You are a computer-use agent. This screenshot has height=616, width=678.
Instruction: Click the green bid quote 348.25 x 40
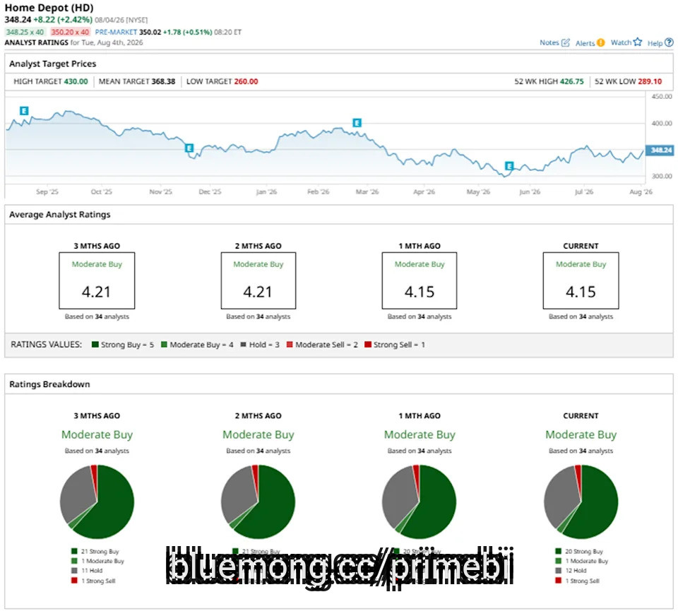tap(25, 32)
